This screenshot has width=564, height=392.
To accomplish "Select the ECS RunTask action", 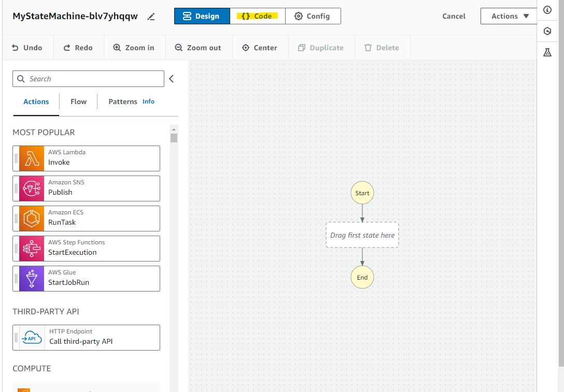I will click(87, 219).
